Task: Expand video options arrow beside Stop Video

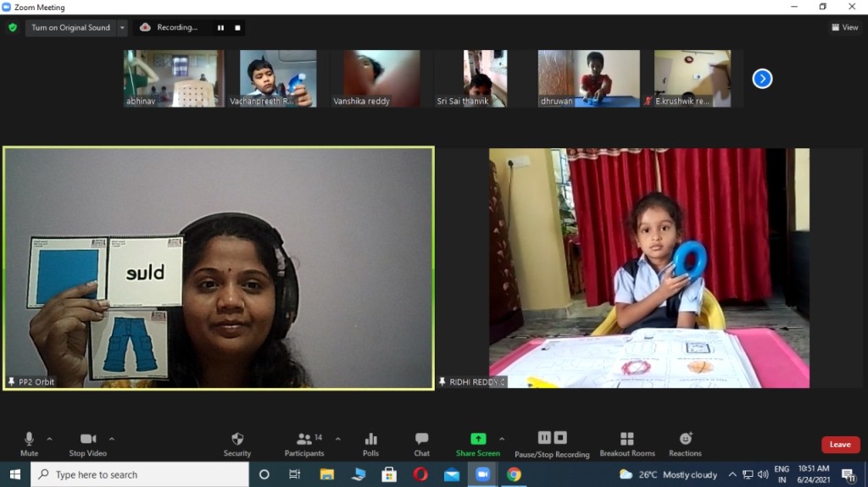Action: [x=112, y=439]
